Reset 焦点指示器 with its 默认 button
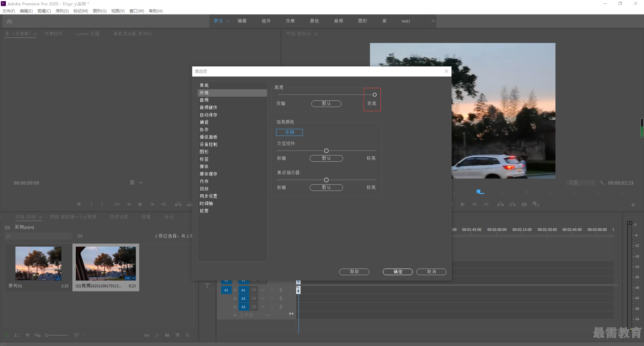Viewport: 644px width, 346px height. point(326,188)
